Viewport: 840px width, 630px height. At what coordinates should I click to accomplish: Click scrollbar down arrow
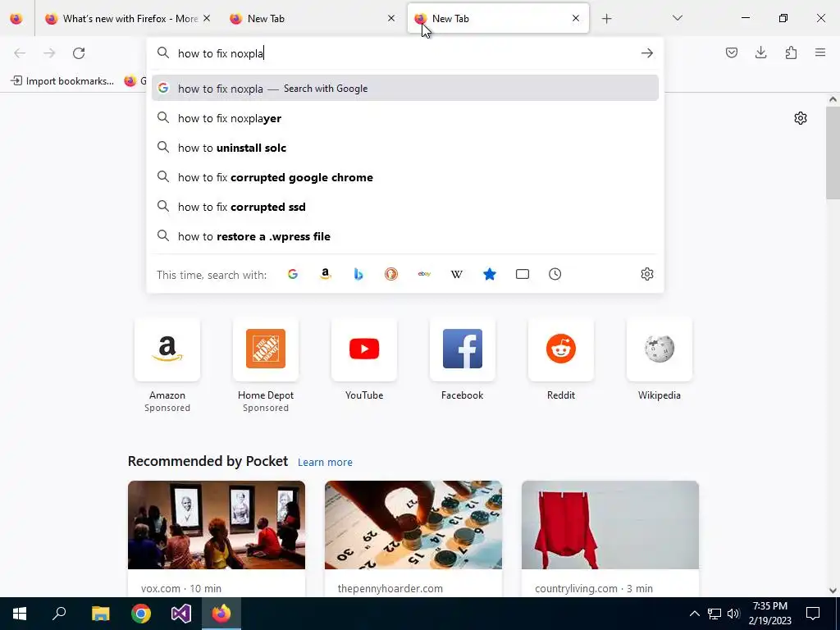(833, 591)
